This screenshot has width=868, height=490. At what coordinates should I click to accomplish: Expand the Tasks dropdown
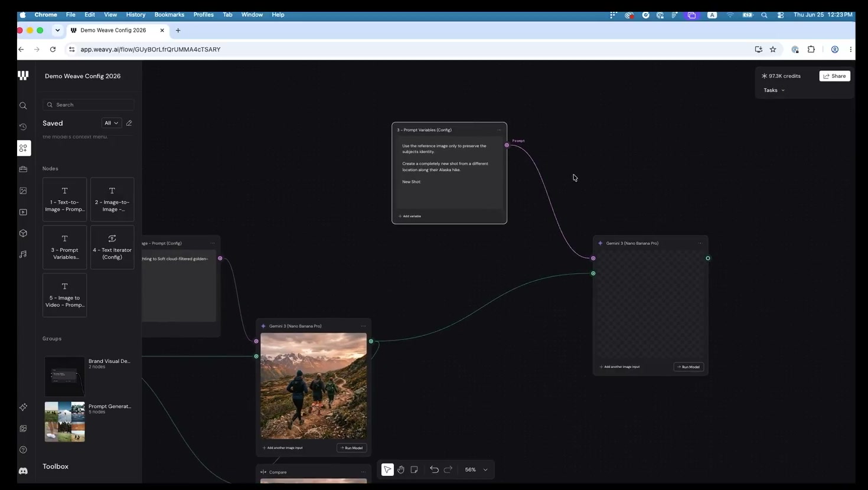(774, 90)
